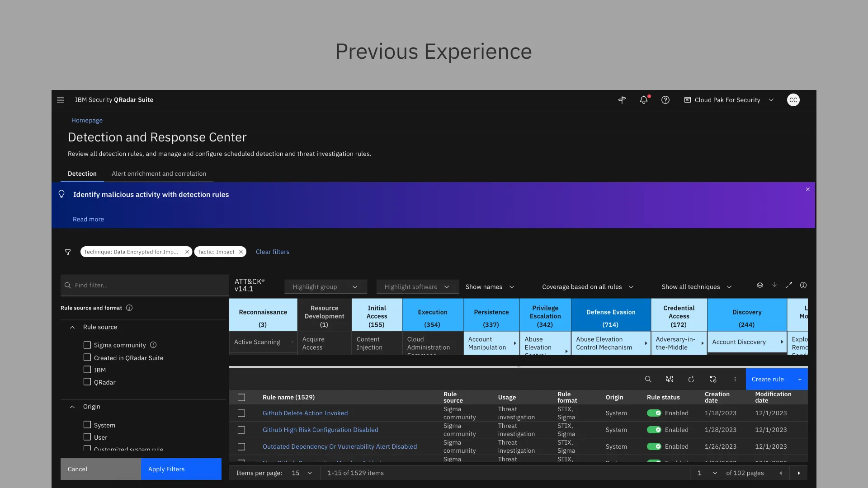The width and height of the screenshot is (868, 488).
Task: Check Created in QRadar Suite checkbox
Action: 87,357
